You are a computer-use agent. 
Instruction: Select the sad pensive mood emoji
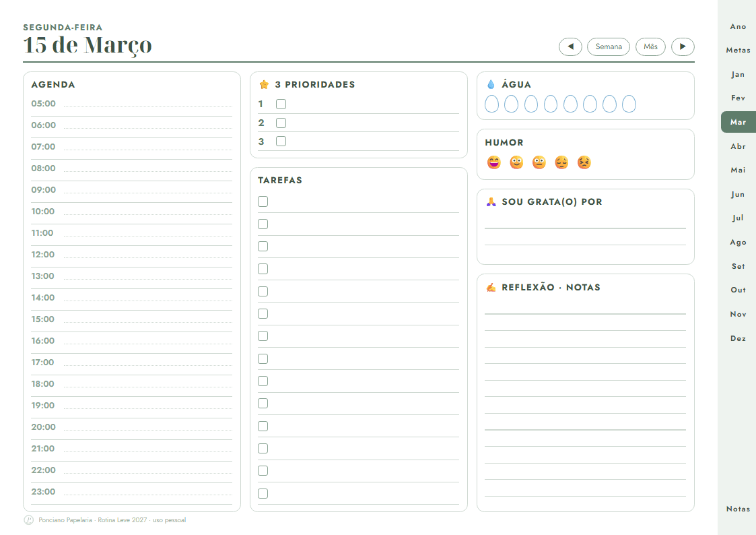(561, 162)
